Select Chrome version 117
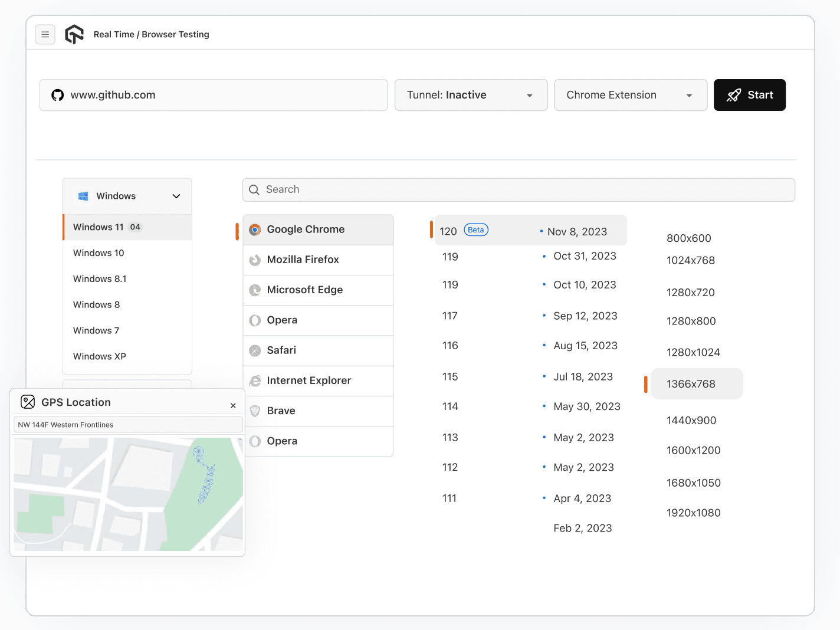The height and width of the screenshot is (630, 840). [450, 316]
